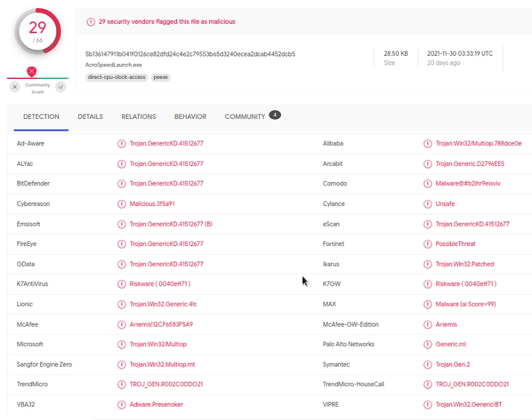The width and height of the screenshot is (532, 420).
Task: Click the warning icon beside Alibaba result
Action: tap(427, 143)
